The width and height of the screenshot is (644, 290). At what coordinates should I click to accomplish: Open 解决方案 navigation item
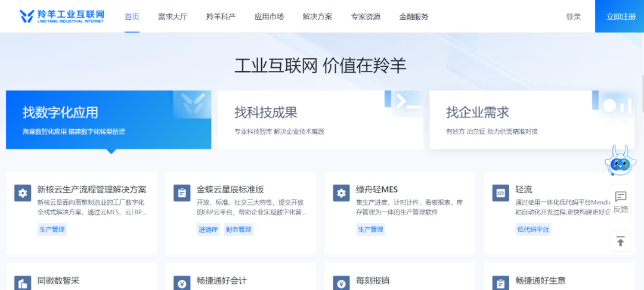click(317, 17)
